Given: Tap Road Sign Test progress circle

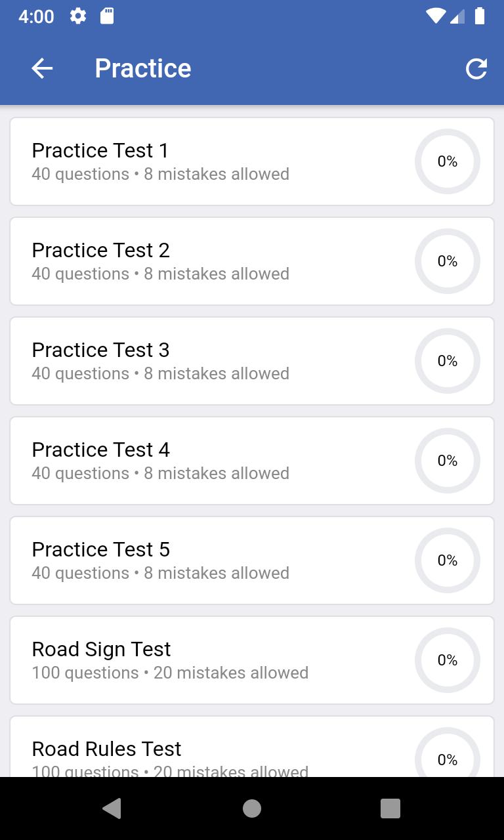Looking at the screenshot, I should 448,660.
